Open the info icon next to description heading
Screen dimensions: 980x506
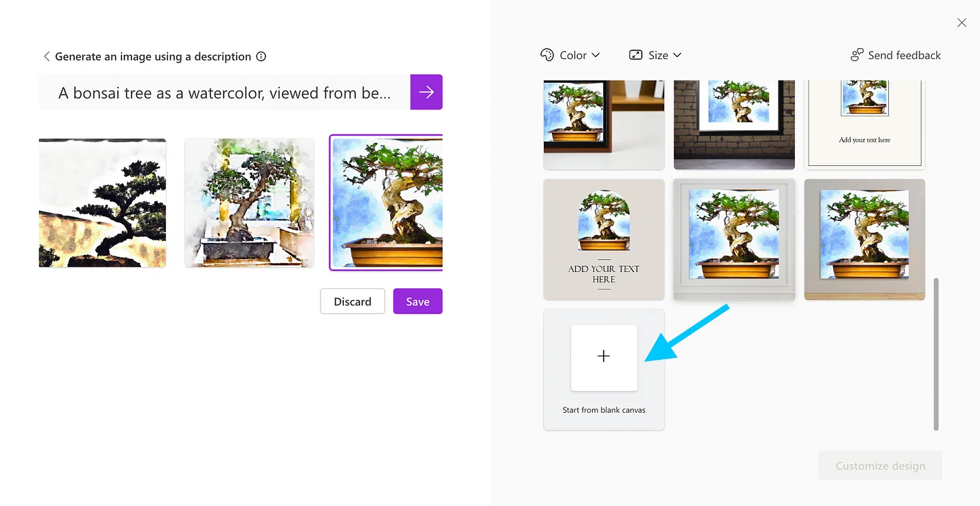coord(261,56)
